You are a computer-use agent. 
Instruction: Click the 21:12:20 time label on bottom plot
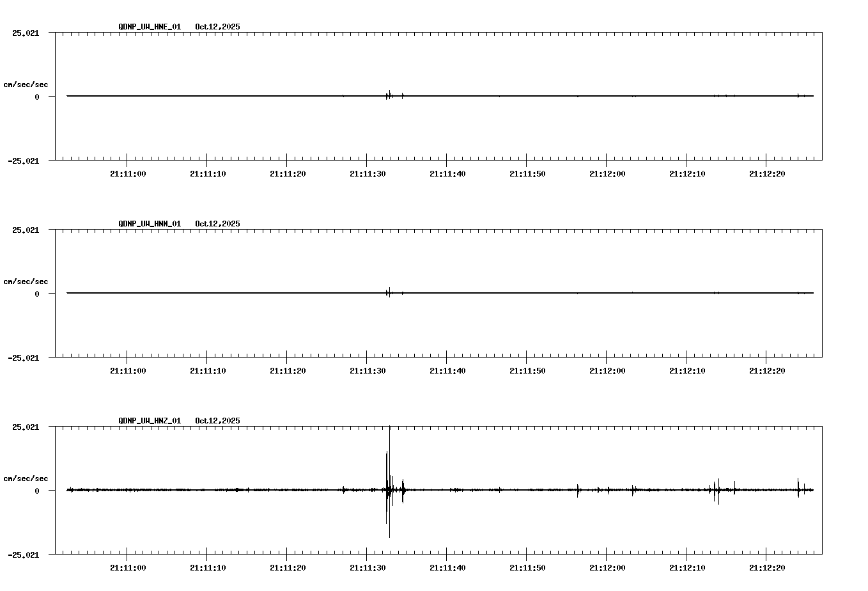point(766,566)
